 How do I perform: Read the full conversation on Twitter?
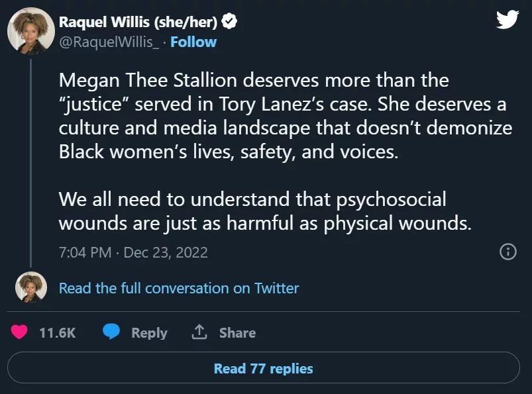coord(179,288)
